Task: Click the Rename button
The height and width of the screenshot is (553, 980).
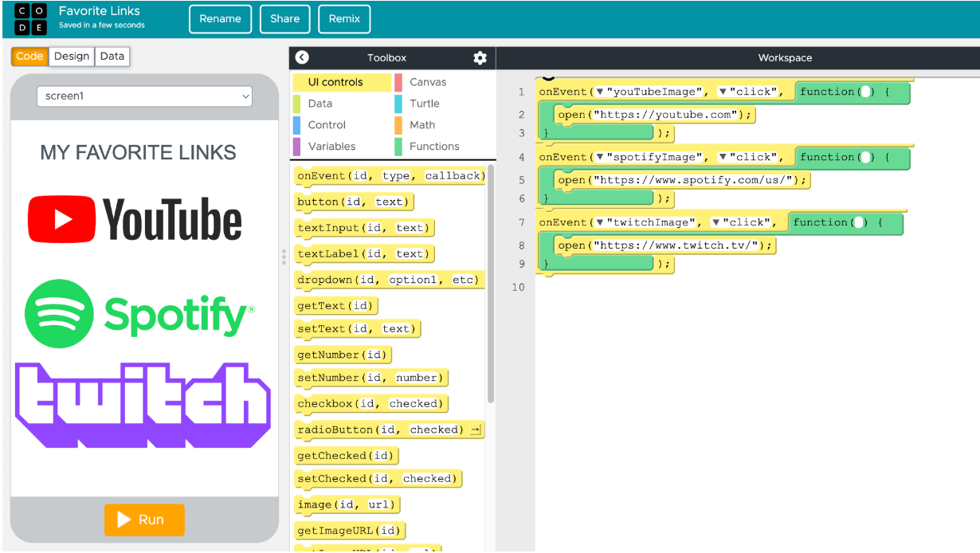Action: (221, 19)
